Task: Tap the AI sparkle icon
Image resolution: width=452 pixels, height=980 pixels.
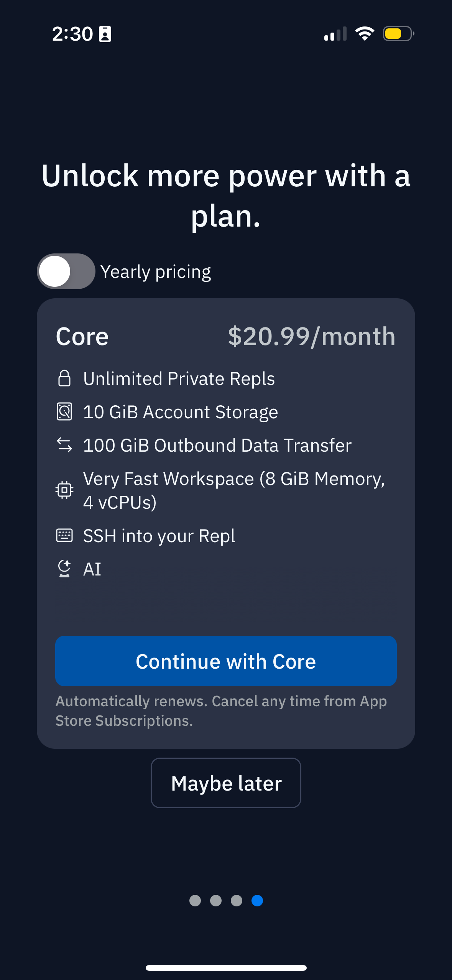Action: (x=64, y=569)
